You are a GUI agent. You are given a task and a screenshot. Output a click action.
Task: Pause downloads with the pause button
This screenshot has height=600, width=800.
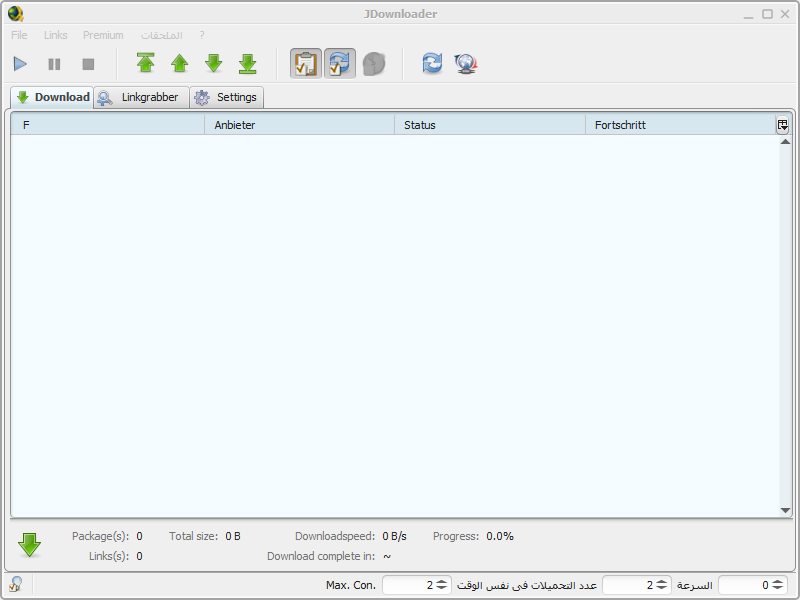(54, 64)
